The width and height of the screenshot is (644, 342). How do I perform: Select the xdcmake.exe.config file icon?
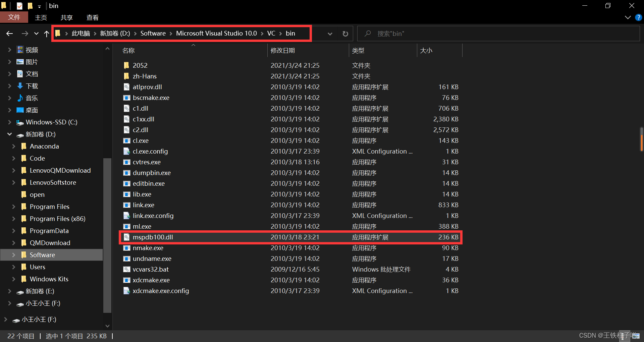pos(126,291)
